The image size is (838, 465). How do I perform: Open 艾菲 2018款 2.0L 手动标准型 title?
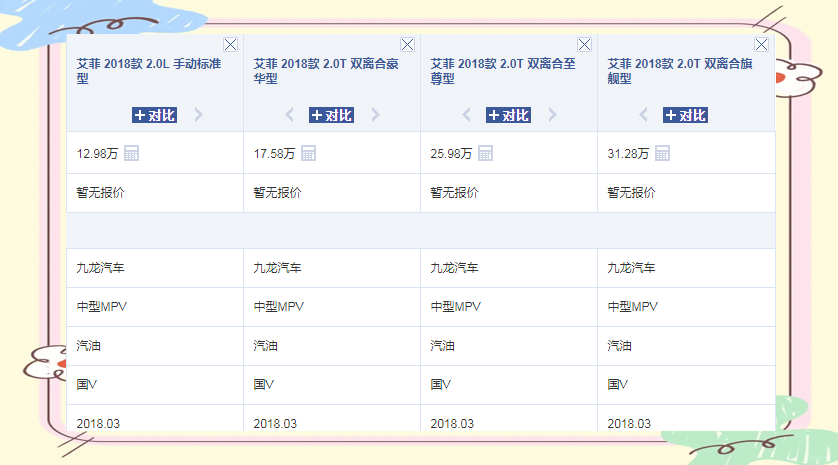(149, 71)
